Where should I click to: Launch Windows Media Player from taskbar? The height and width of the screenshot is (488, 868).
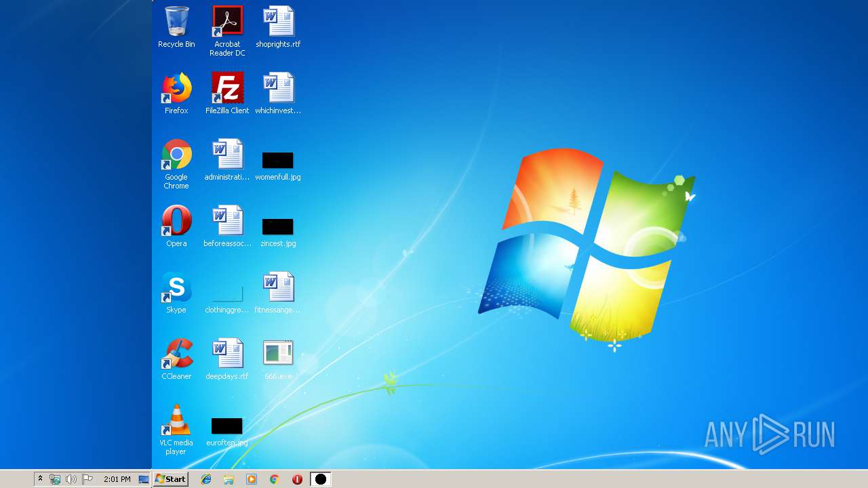click(x=252, y=479)
